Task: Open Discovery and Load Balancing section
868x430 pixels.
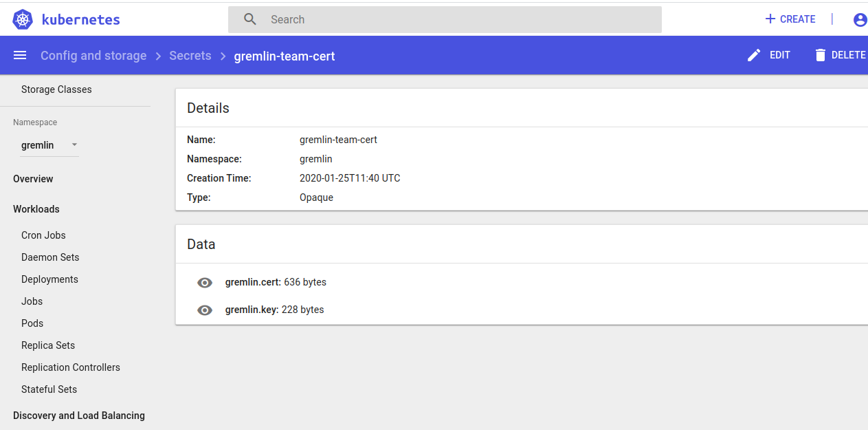Action: pyautogui.click(x=79, y=416)
